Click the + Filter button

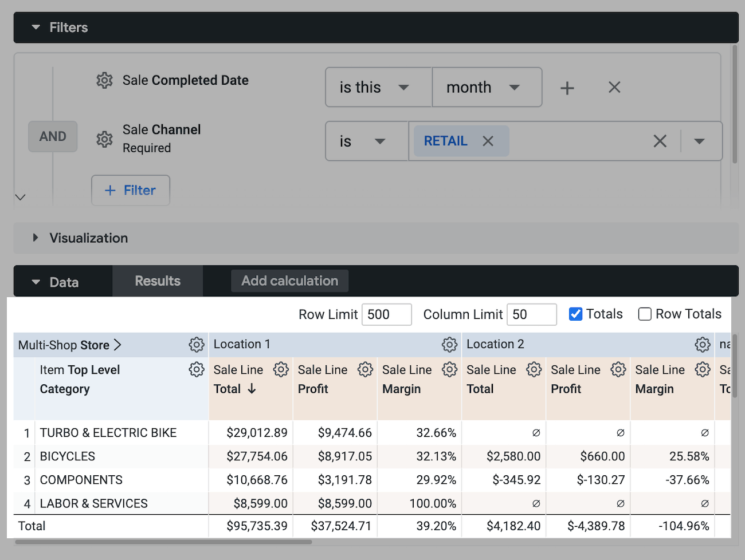pyautogui.click(x=130, y=190)
